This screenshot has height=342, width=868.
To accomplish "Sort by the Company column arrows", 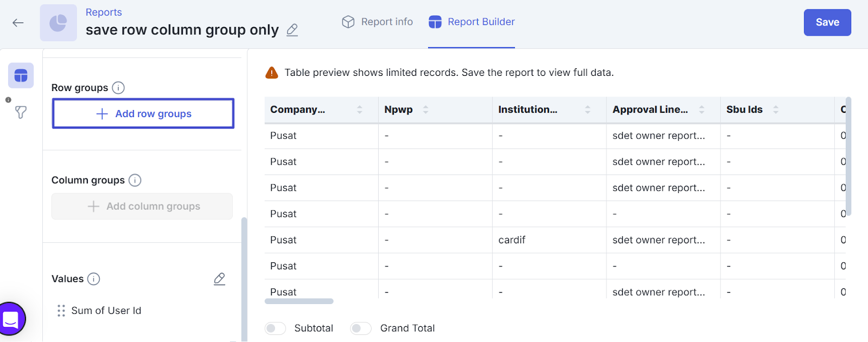I will pos(360,109).
